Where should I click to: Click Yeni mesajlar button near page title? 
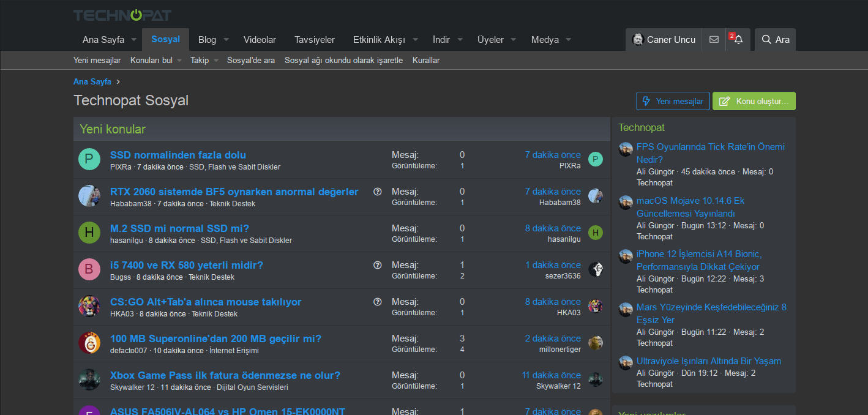[x=673, y=101]
